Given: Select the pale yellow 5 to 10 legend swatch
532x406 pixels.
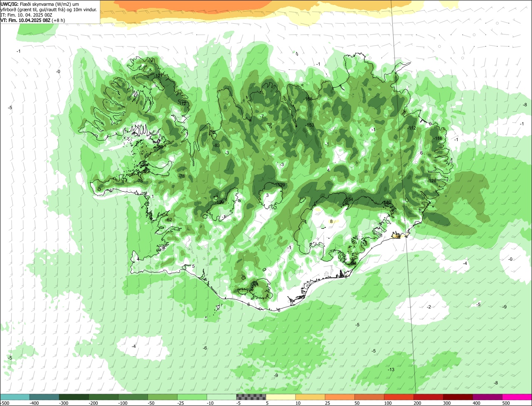Looking at the screenshot, I should click(281, 396).
